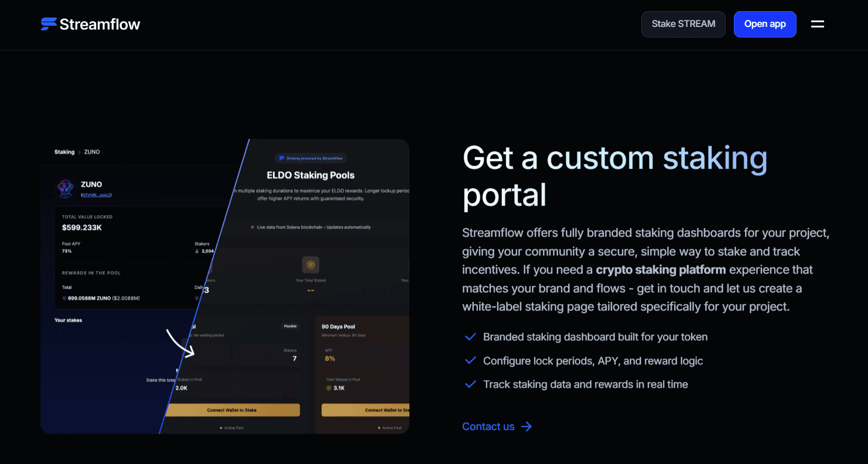
Task: Click the REWARDS IN THE POOL label
Action: pyautogui.click(x=91, y=273)
